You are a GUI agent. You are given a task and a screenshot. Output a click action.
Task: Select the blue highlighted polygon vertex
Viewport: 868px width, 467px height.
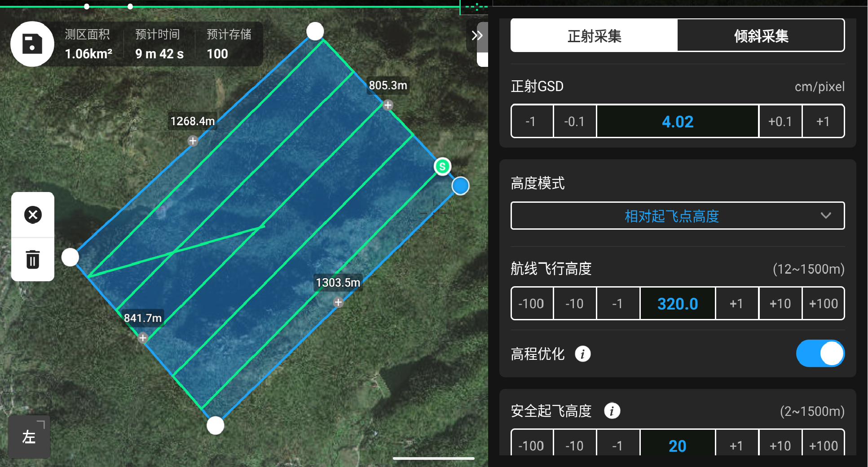click(460, 186)
